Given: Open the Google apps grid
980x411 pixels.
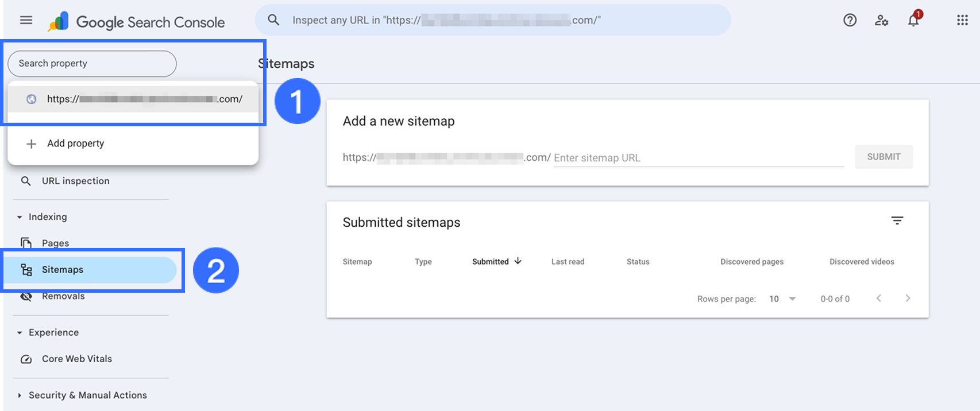Looking at the screenshot, I should (962, 21).
